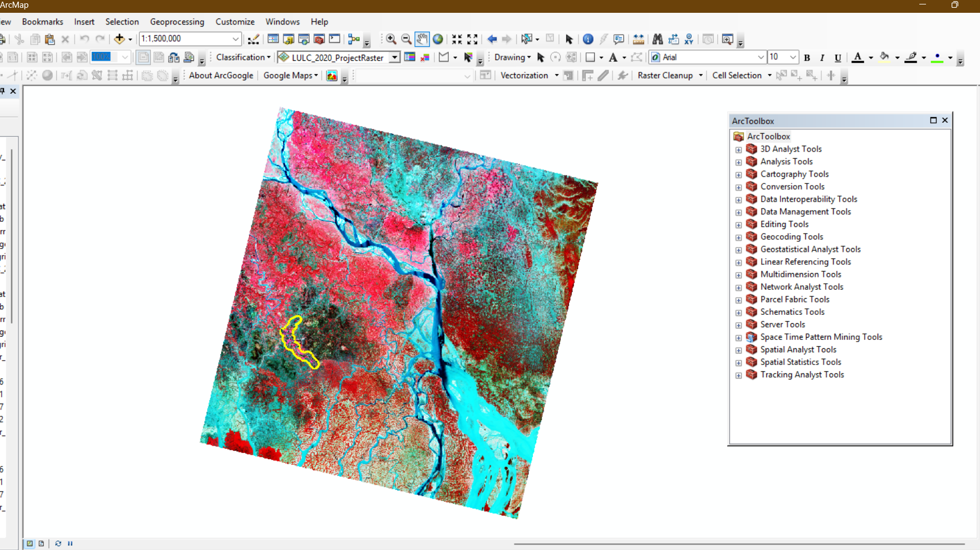Open the Classification toolbar menu button
Image resolution: width=980 pixels, height=550 pixels.
point(243,57)
